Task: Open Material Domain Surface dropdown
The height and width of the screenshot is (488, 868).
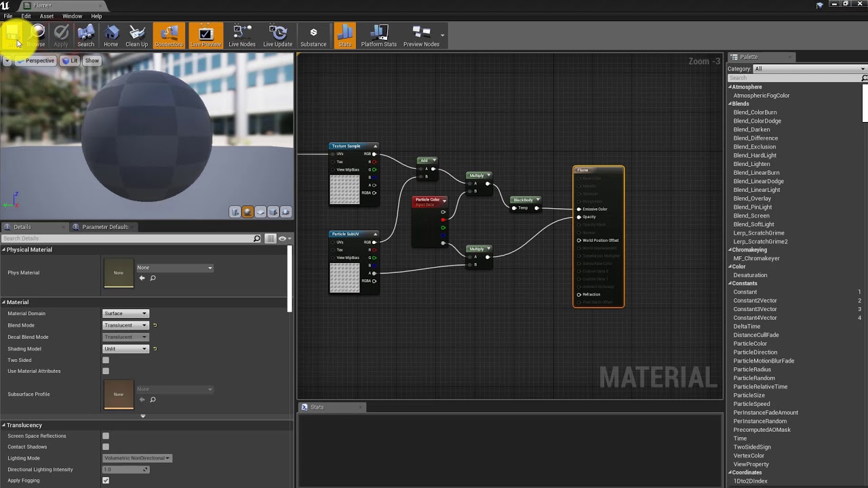Action: tap(125, 314)
